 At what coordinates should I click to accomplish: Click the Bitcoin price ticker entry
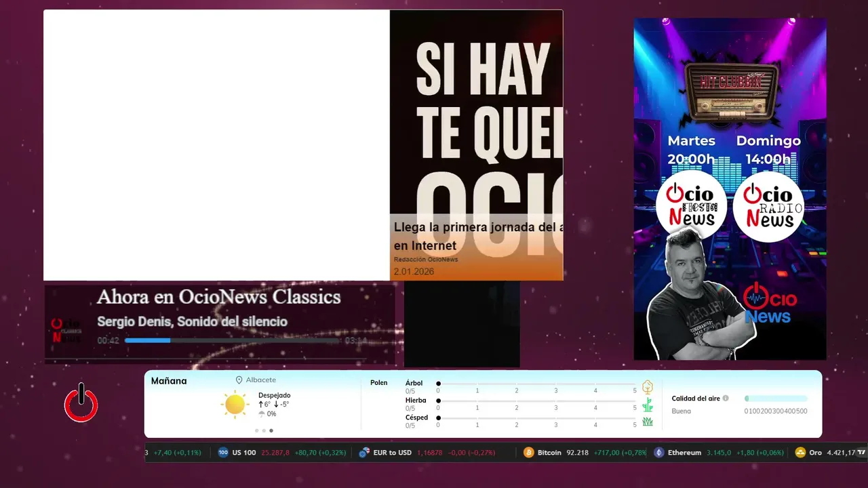coord(583,453)
